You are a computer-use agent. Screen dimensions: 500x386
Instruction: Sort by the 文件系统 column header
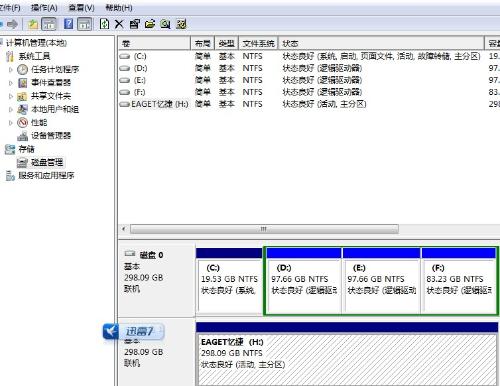point(258,43)
